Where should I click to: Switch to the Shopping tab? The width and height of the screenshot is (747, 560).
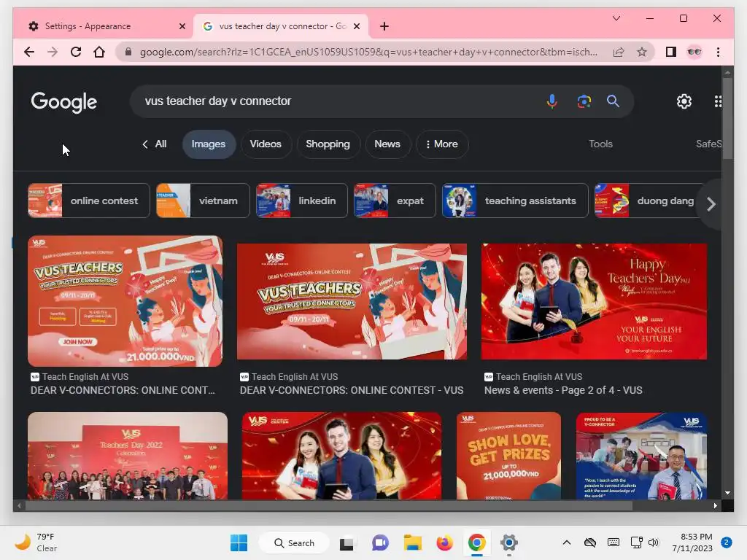(328, 144)
